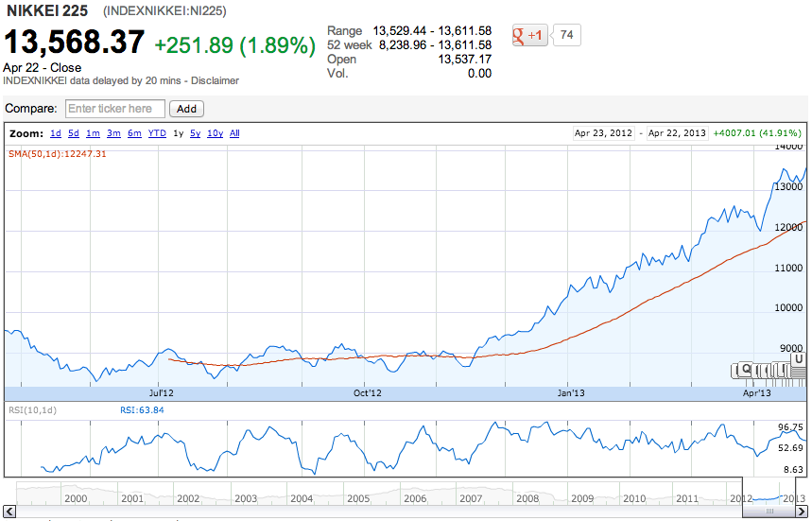Image resolution: width=812 pixels, height=521 pixels.
Task: Click 2010 on the overview timeline
Action: tap(634, 498)
